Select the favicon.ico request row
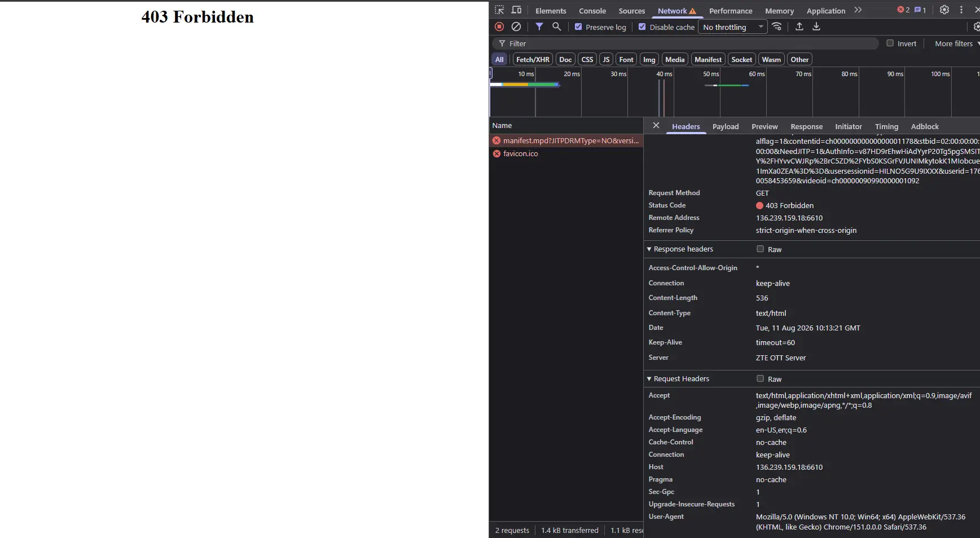The height and width of the screenshot is (538, 980). click(x=566, y=153)
